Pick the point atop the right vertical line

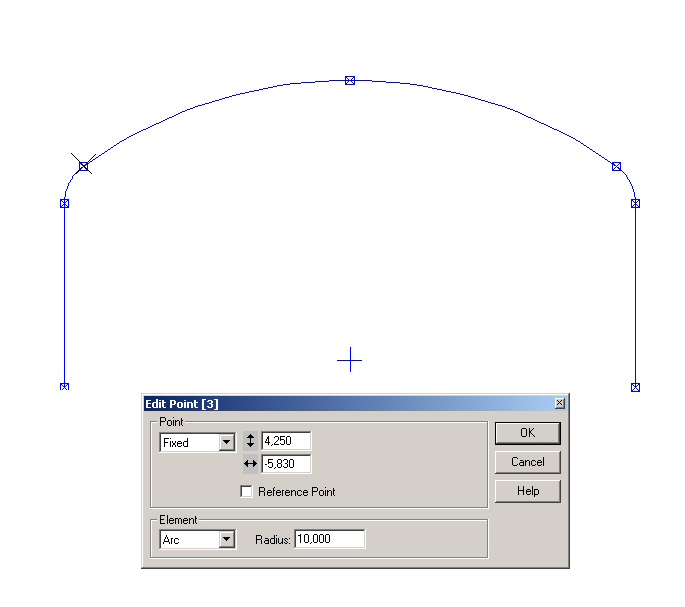635,203
